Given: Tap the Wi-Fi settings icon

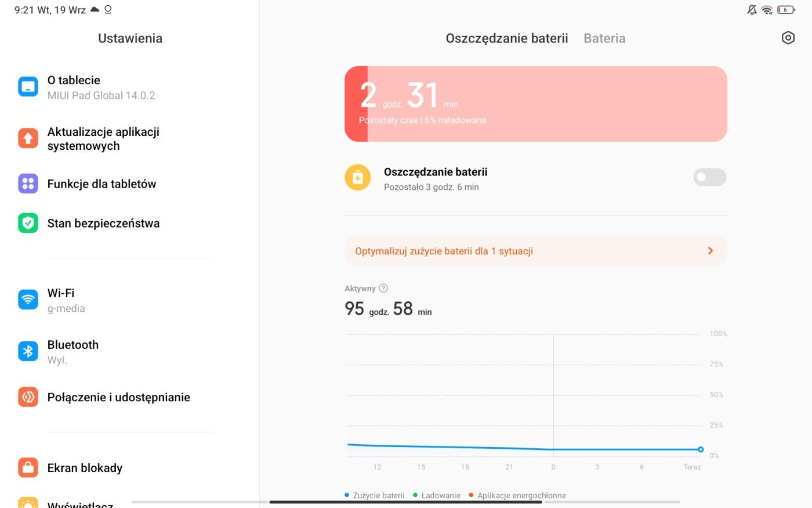Looking at the screenshot, I should point(28,300).
